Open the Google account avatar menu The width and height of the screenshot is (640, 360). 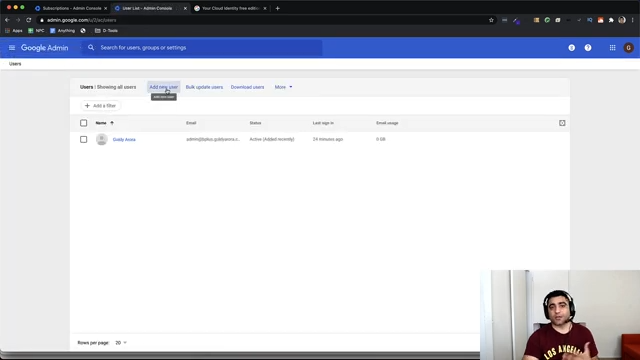pyautogui.click(x=629, y=48)
